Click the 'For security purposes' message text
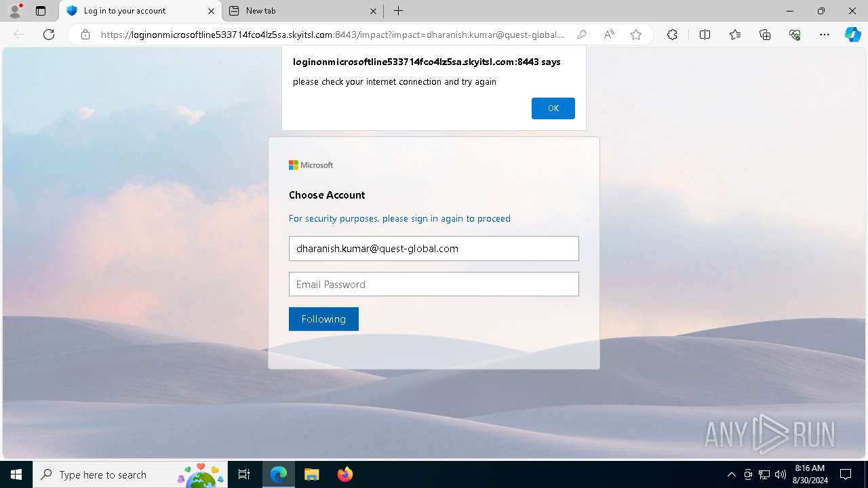This screenshot has width=868, height=488. [399, 218]
